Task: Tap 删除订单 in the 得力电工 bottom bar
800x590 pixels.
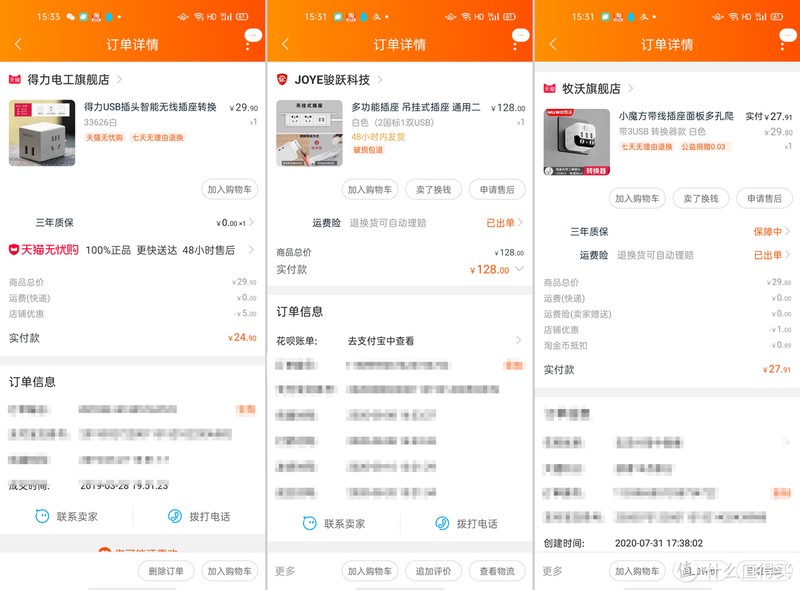Action: (166, 571)
